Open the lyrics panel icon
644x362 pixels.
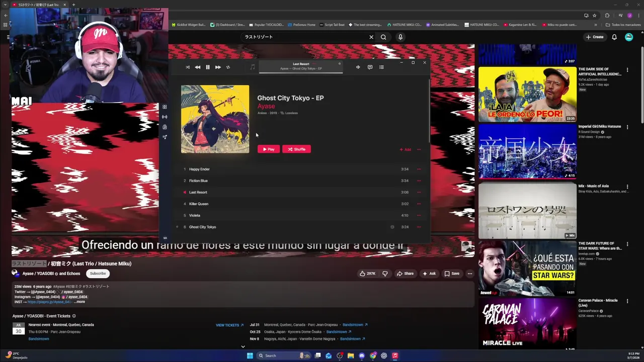pos(370,67)
